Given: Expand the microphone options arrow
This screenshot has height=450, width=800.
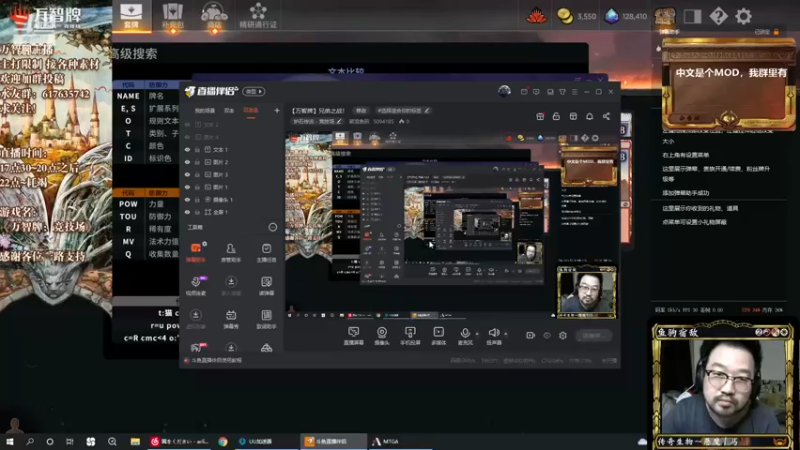Looking at the screenshot, I should point(477,334).
